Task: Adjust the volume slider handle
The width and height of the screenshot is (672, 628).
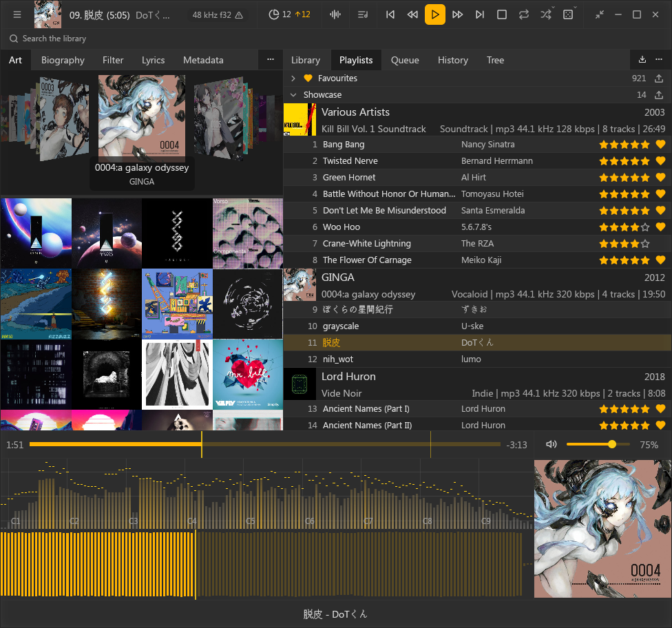Action: tap(612, 445)
